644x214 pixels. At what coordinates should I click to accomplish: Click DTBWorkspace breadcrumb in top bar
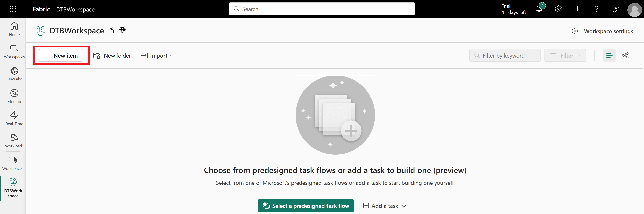(x=75, y=9)
